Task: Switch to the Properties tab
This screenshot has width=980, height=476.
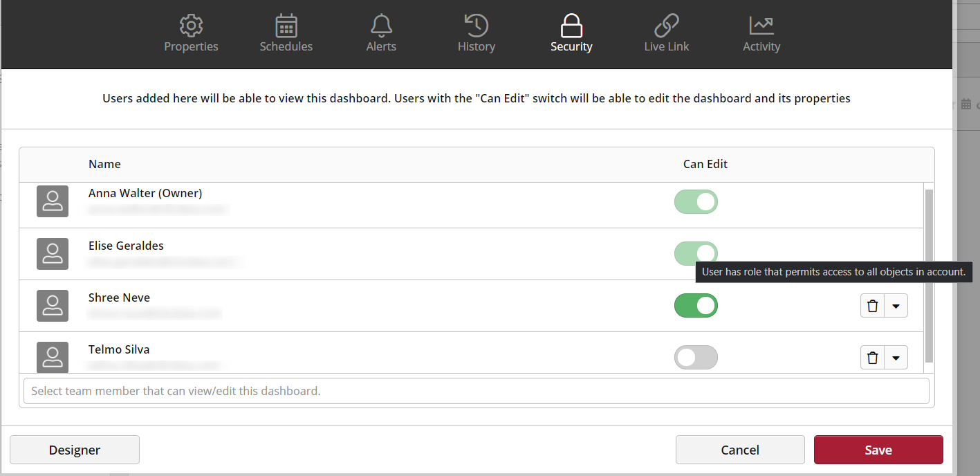Action: (x=191, y=46)
